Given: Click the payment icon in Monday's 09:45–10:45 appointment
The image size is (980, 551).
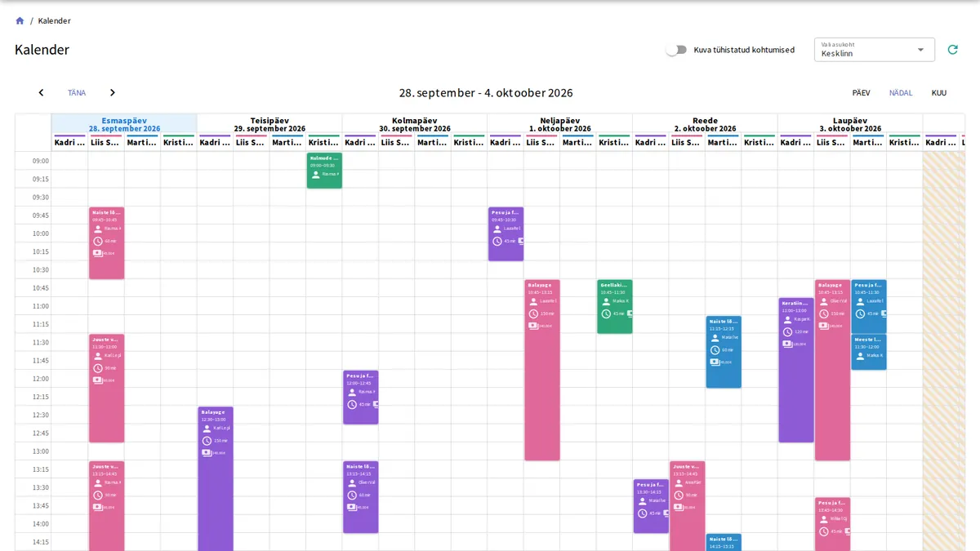Looking at the screenshot, I should (x=98, y=253).
